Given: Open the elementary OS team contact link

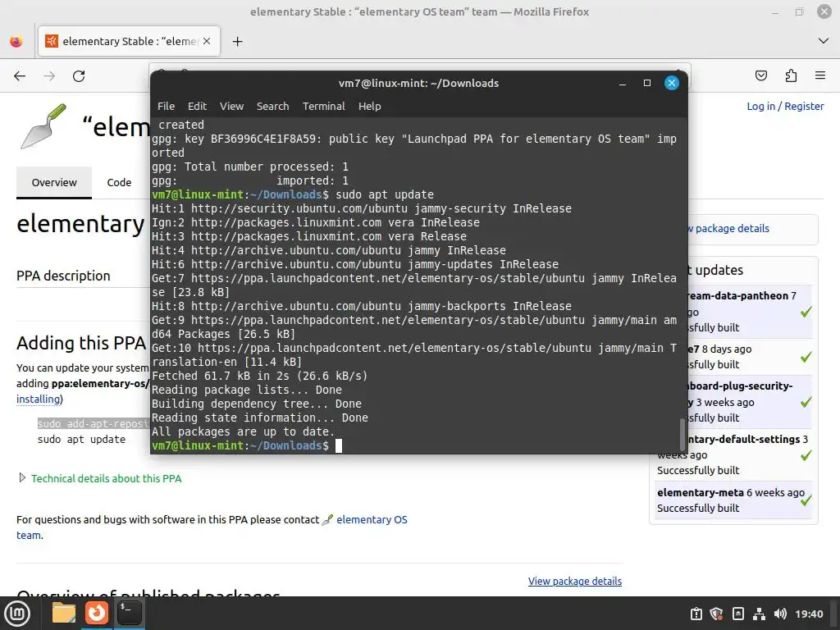Looking at the screenshot, I should [372, 519].
